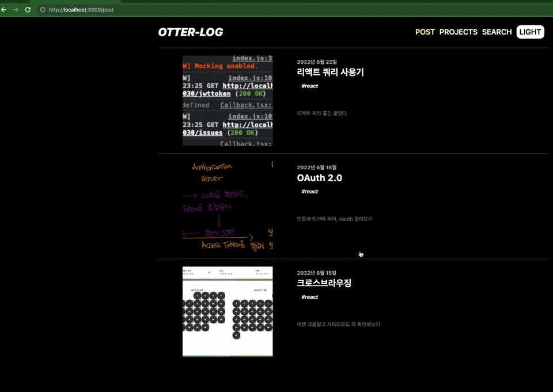Open the post titled 리액트 쿼리 사용기
Image resolution: width=553 pixels, height=392 pixels.
pos(330,73)
